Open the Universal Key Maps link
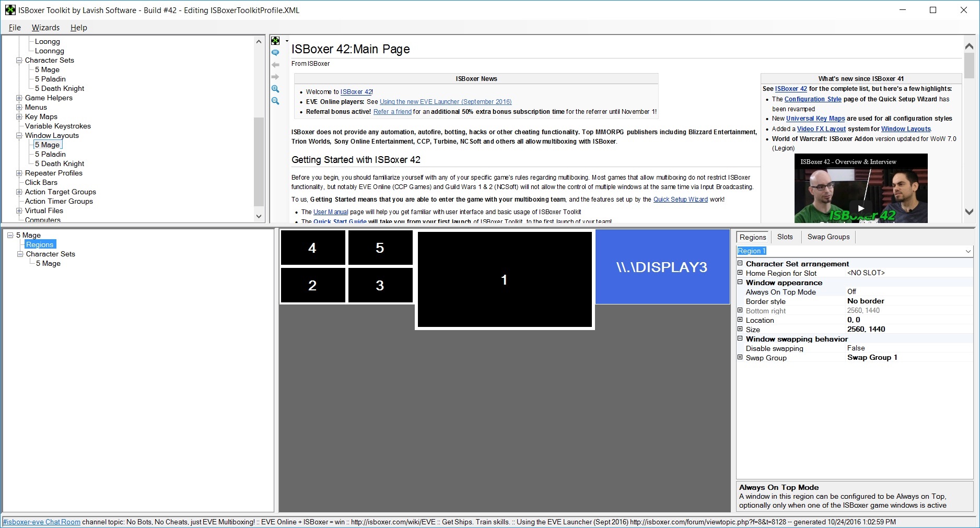 (x=815, y=119)
